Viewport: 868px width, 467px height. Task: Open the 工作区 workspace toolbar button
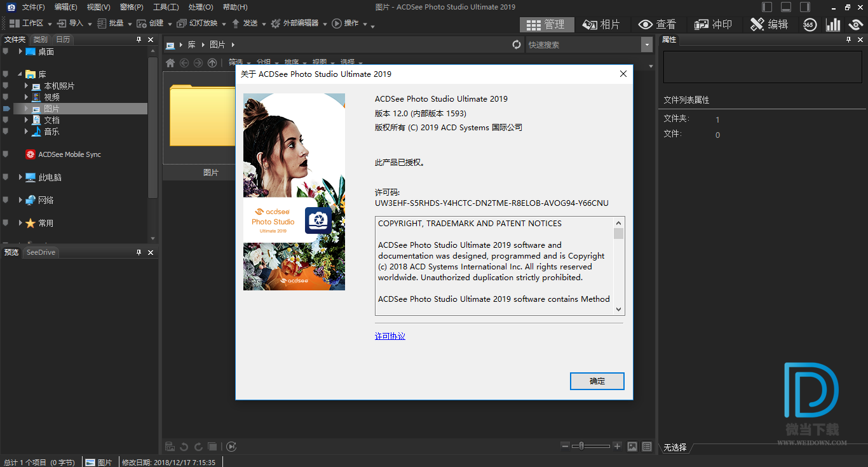[x=25, y=24]
